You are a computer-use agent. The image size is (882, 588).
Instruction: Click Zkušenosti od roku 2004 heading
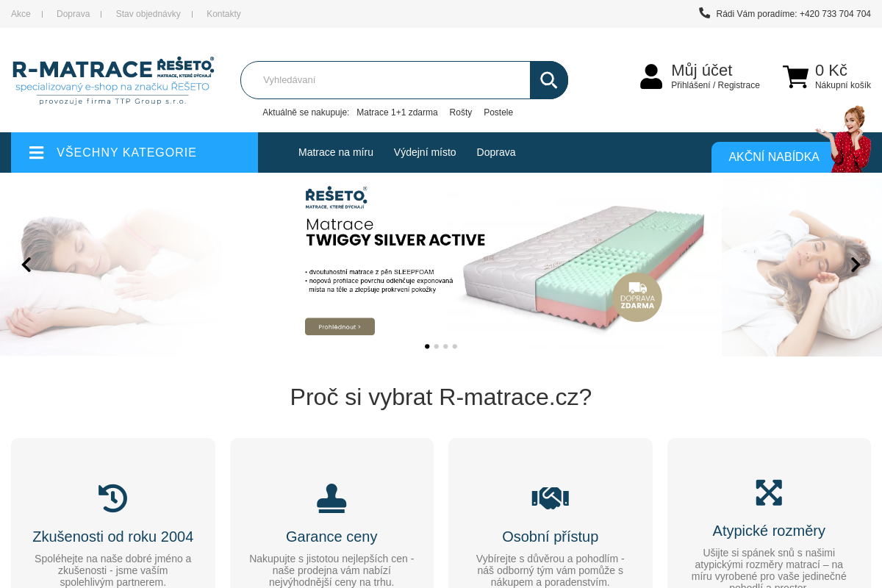[x=113, y=537]
